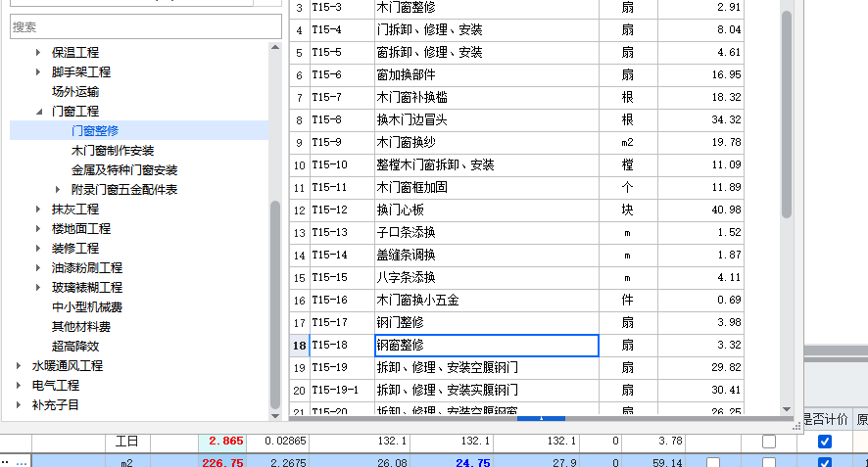Click the quota table scroll-down arrow
The height and width of the screenshot is (467, 868).
787,409
